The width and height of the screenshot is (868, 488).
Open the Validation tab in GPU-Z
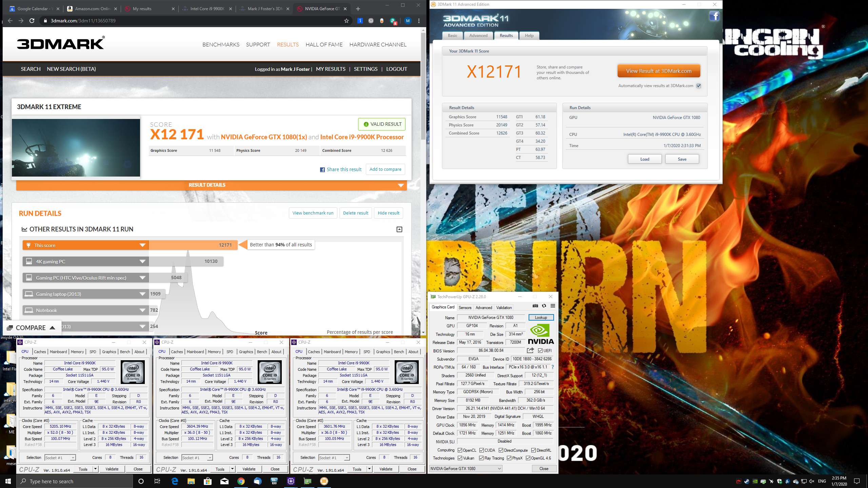(x=504, y=307)
